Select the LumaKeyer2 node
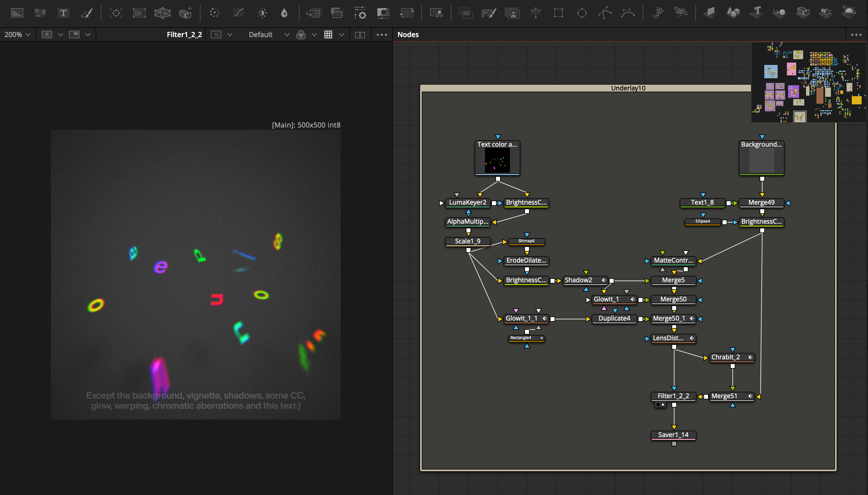The image size is (868, 495). (x=468, y=203)
